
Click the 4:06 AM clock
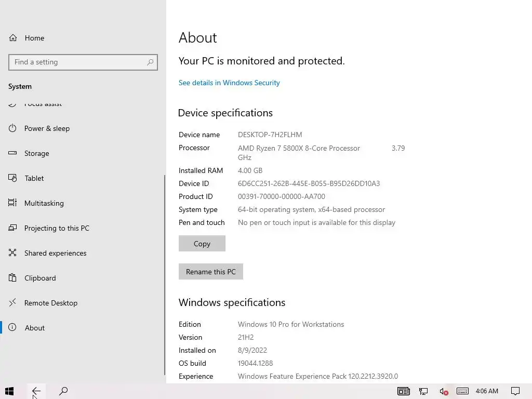487,391
